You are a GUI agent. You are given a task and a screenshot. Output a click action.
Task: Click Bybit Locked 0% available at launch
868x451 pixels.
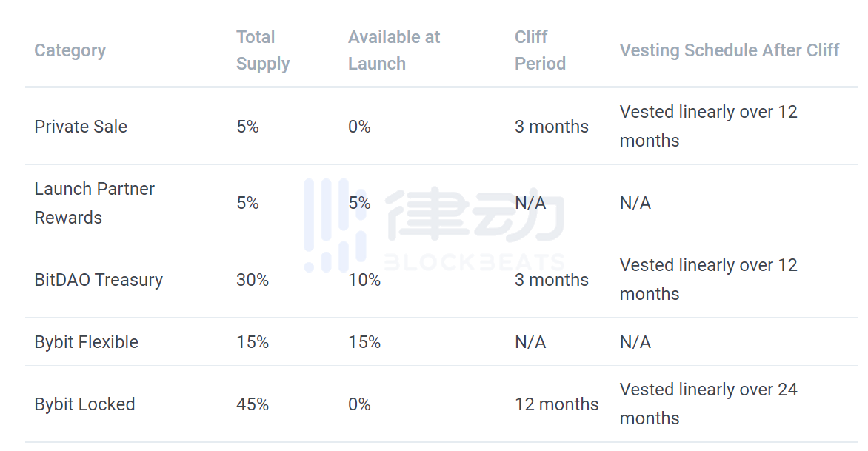[x=359, y=404]
